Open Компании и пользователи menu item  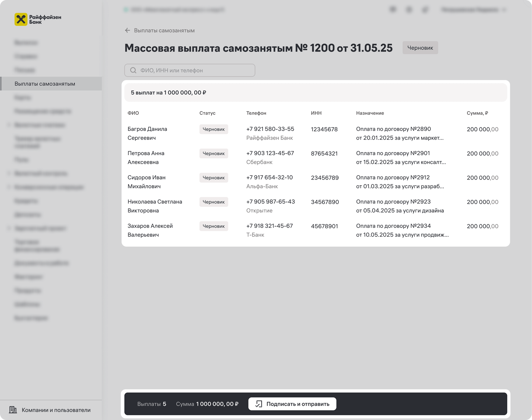[56, 410]
